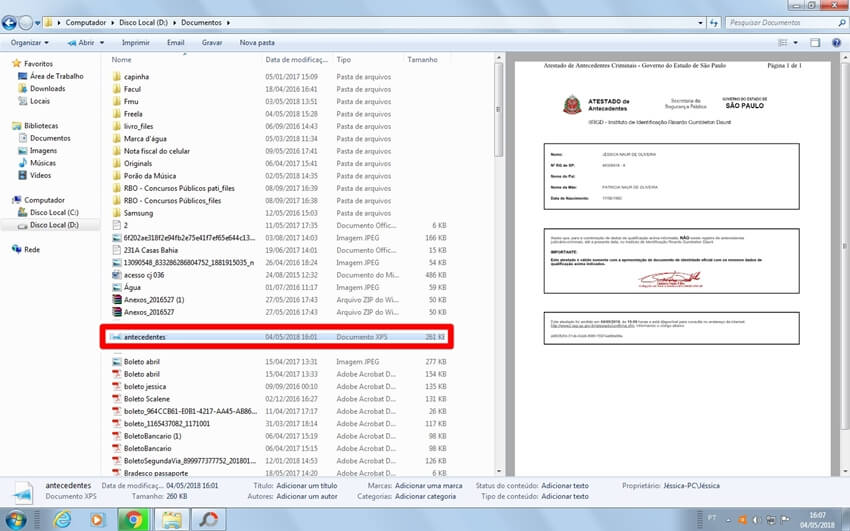The image size is (850, 531).
Task: Go back with the navigation arrow
Action: [x=11, y=21]
